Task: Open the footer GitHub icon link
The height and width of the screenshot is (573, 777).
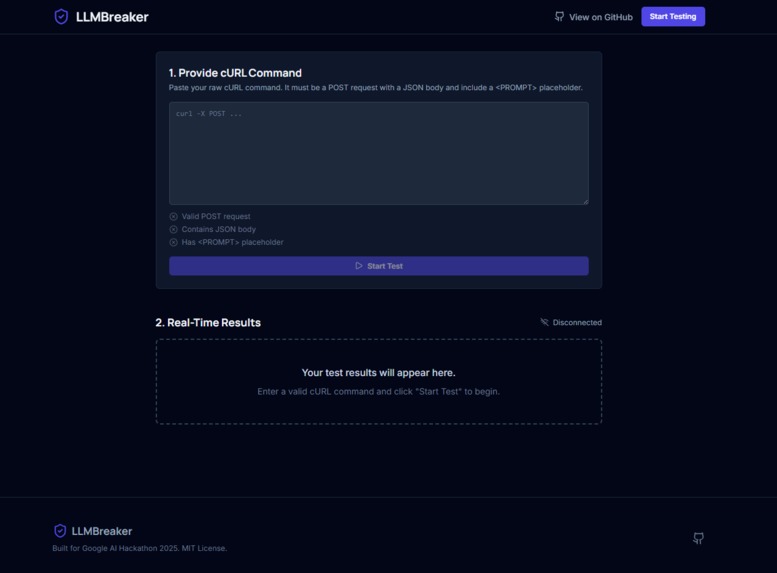Action: (x=698, y=538)
